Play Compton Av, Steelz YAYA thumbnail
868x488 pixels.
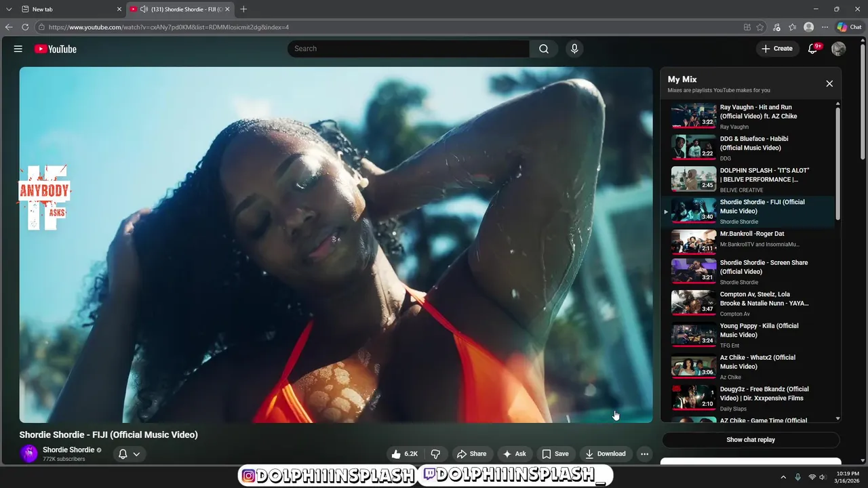tap(694, 303)
